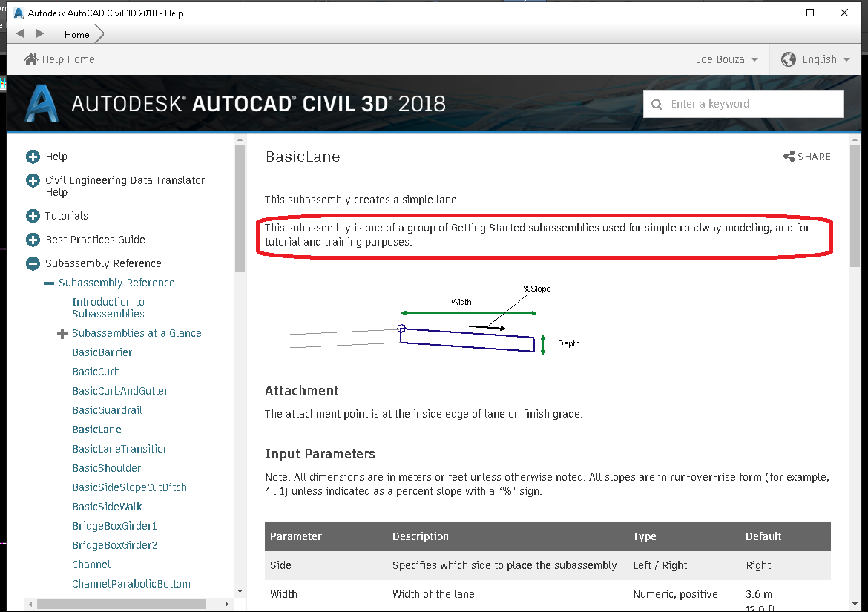Open the BasicCurbAndGutter topic
The height and width of the screenshot is (612, 868).
[120, 391]
